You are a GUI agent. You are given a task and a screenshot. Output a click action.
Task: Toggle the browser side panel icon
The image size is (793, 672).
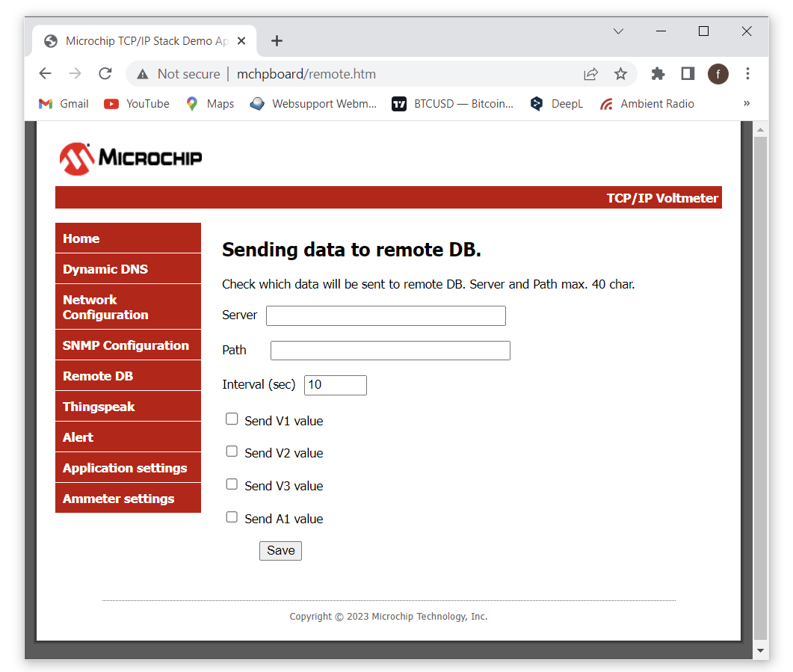pyautogui.click(x=688, y=73)
